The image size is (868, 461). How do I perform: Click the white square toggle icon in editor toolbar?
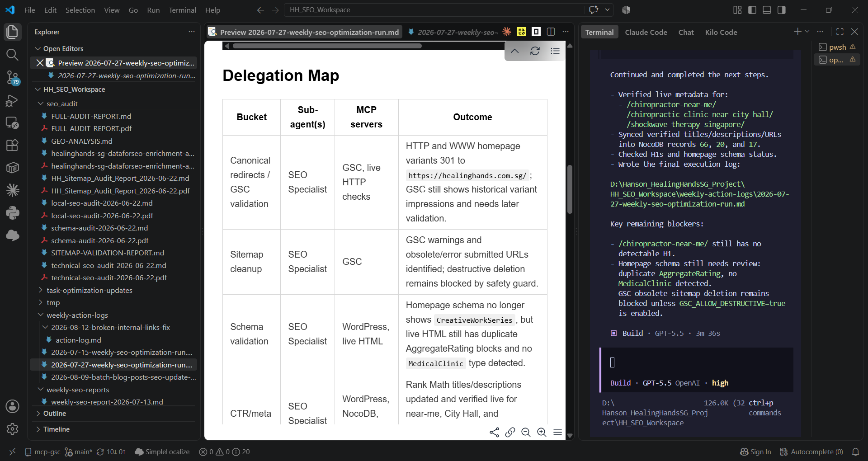[x=536, y=32]
